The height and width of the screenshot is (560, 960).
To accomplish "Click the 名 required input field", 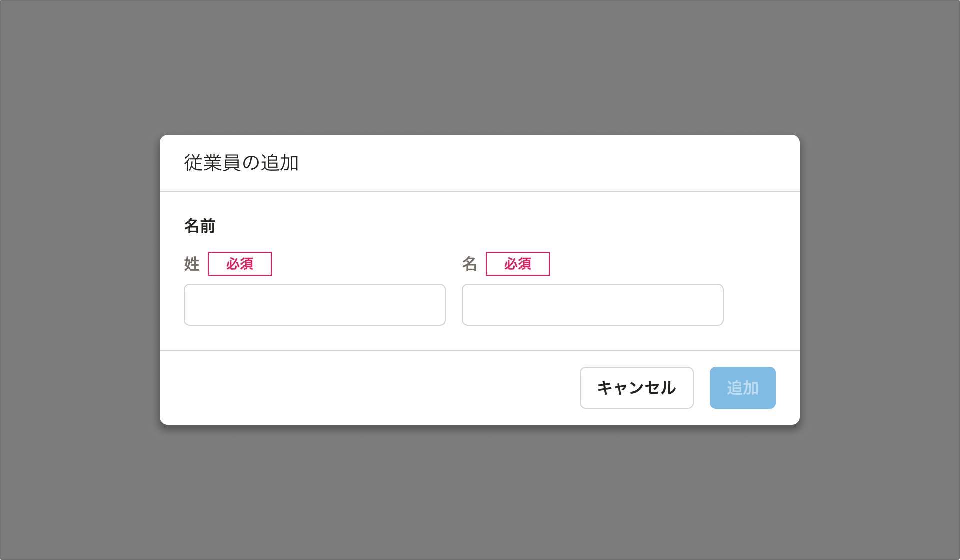I will pos(592,304).
